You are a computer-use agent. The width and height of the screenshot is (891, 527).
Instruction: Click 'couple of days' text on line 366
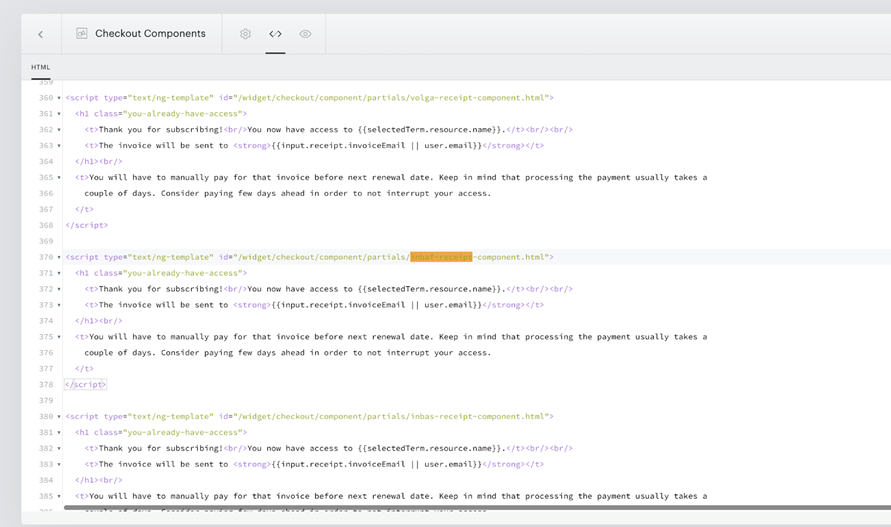pyautogui.click(x=118, y=193)
